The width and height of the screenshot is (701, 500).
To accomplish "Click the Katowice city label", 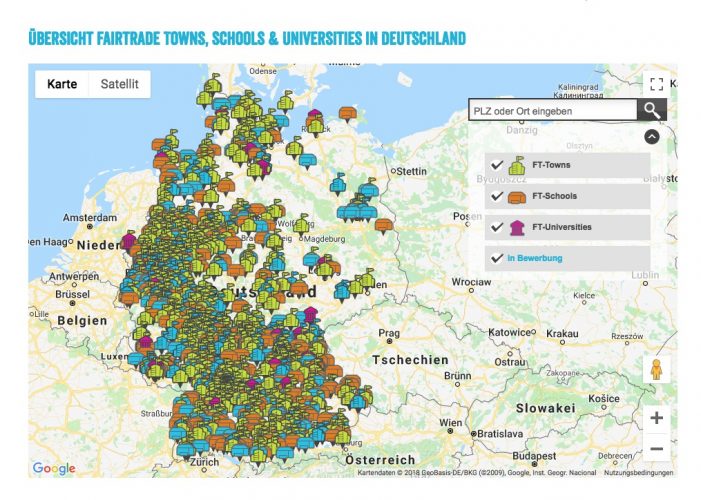I will 509,332.
